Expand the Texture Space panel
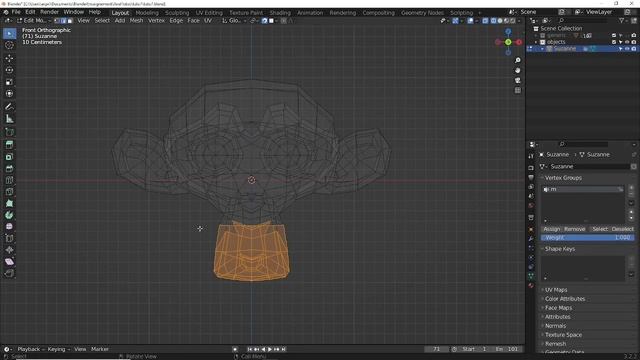Screen dimensions: 640x360 click(563, 335)
